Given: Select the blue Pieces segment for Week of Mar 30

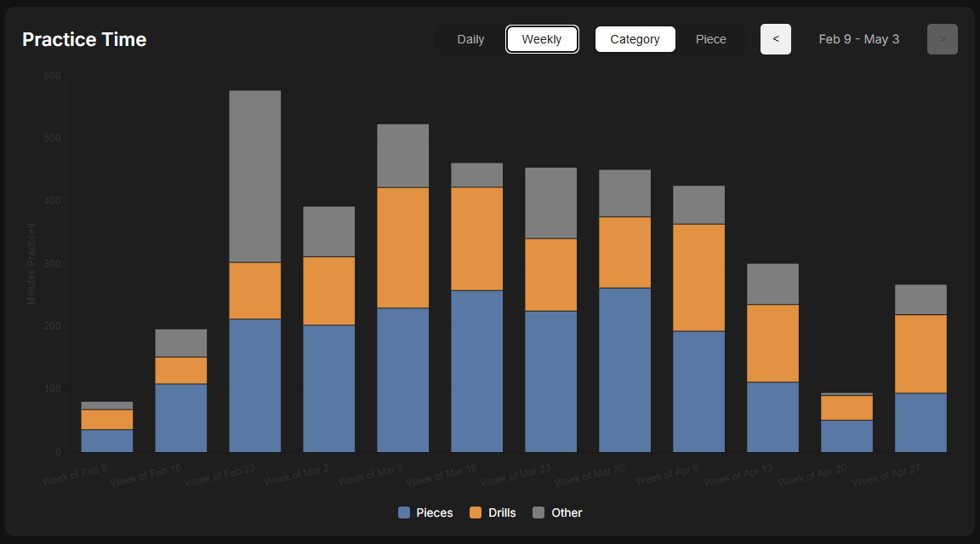Looking at the screenshot, I should pos(625,370).
